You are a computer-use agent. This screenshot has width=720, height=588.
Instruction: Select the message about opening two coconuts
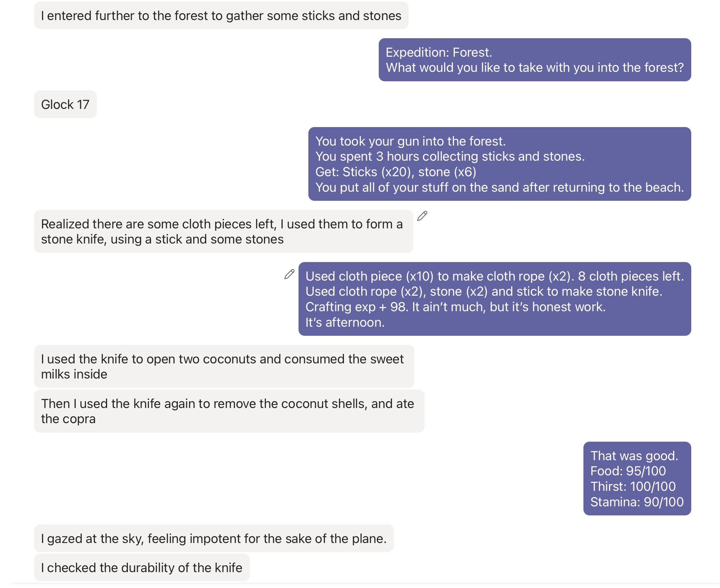click(x=224, y=366)
